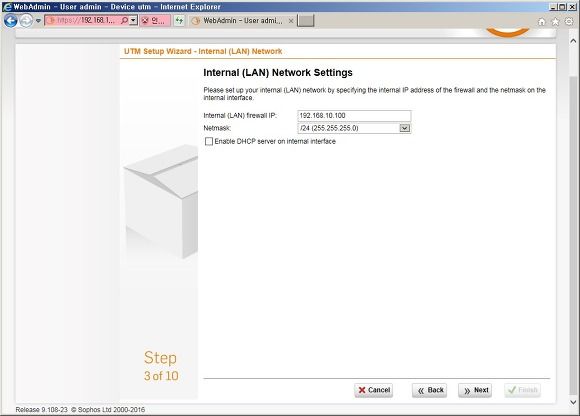Click the browser Forward arrow button

tap(26, 21)
